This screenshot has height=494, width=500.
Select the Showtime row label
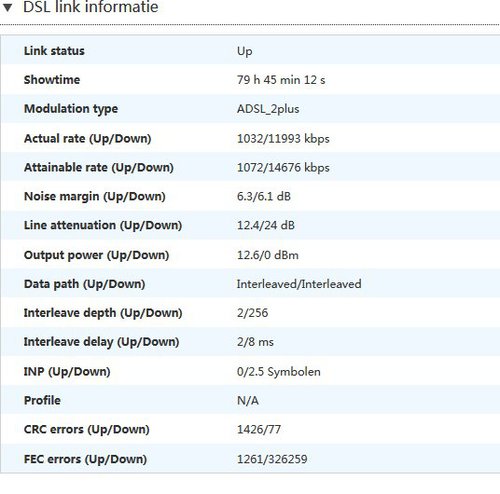pyautogui.click(x=52, y=80)
